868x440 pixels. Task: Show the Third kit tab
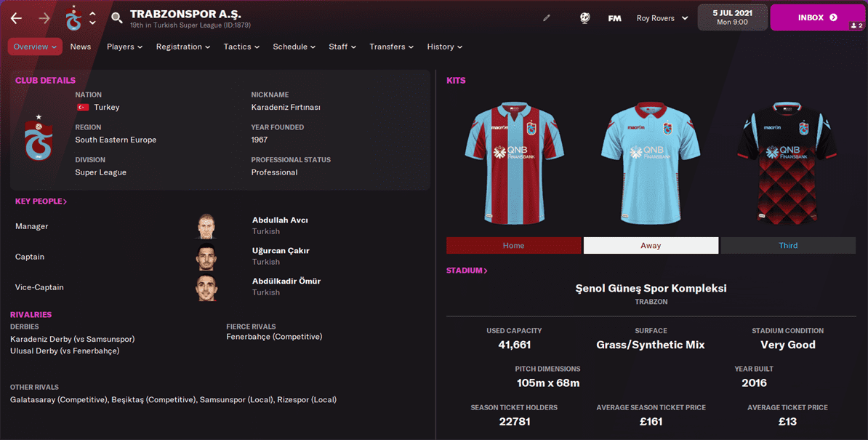click(788, 245)
